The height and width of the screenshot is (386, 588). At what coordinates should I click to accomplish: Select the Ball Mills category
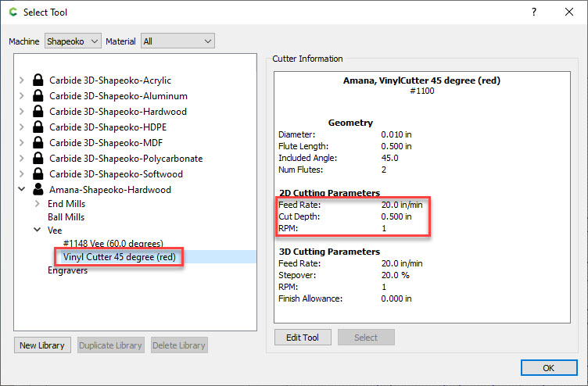click(x=66, y=216)
